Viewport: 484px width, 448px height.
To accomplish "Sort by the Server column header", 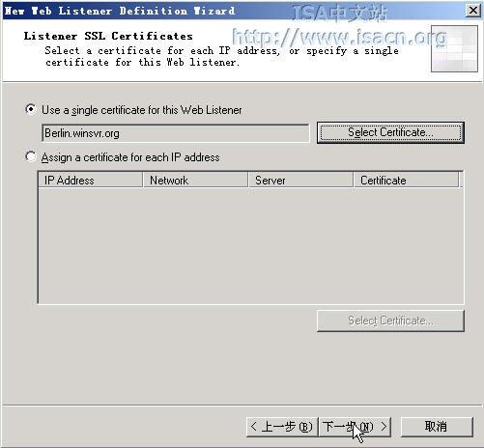I will tap(300, 180).
